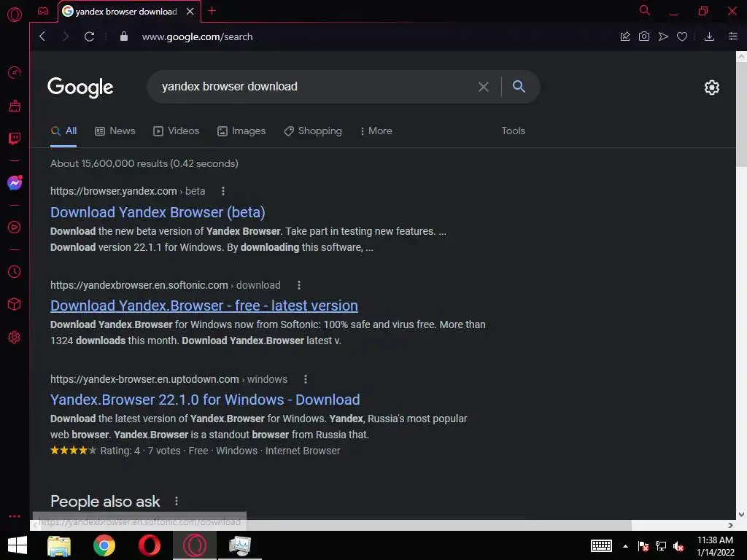This screenshot has width=747, height=560.
Task: Open options for softonic.com result
Action: pyautogui.click(x=298, y=285)
